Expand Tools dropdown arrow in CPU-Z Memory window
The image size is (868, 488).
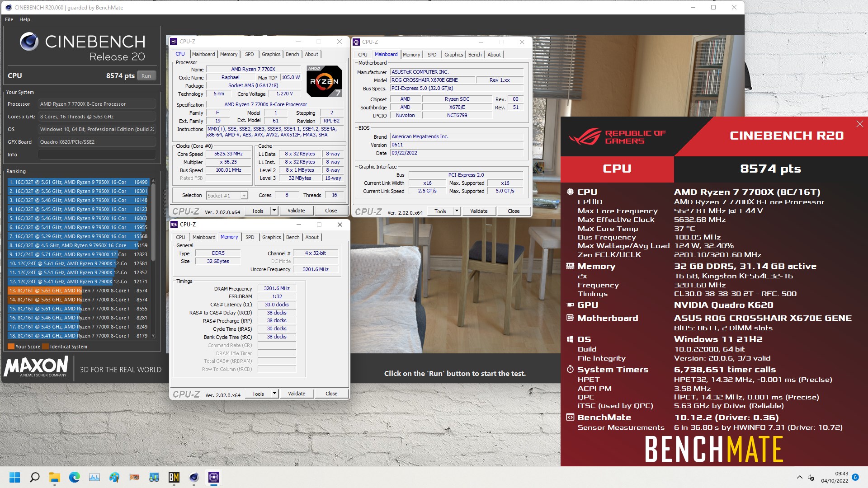274,394
